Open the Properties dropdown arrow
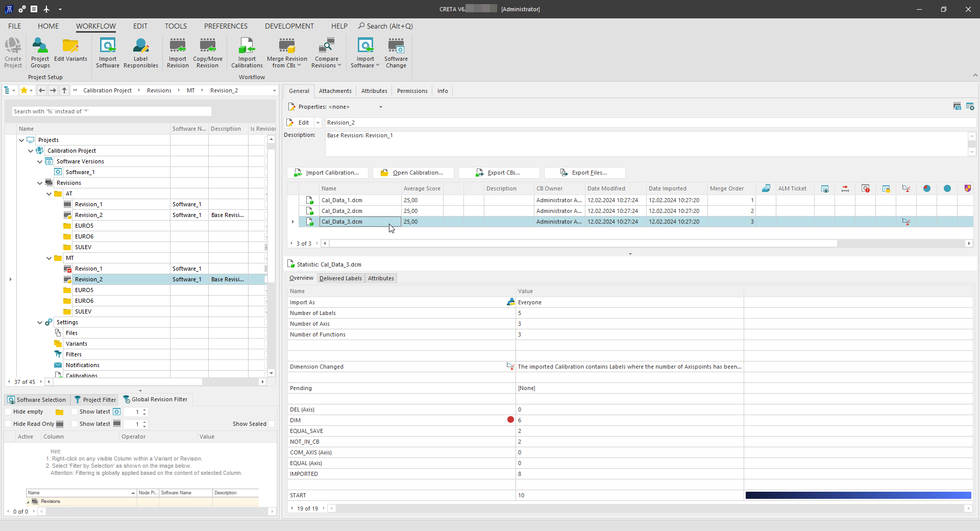Image resolution: width=980 pixels, height=531 pixels. [x=380, y=107]
